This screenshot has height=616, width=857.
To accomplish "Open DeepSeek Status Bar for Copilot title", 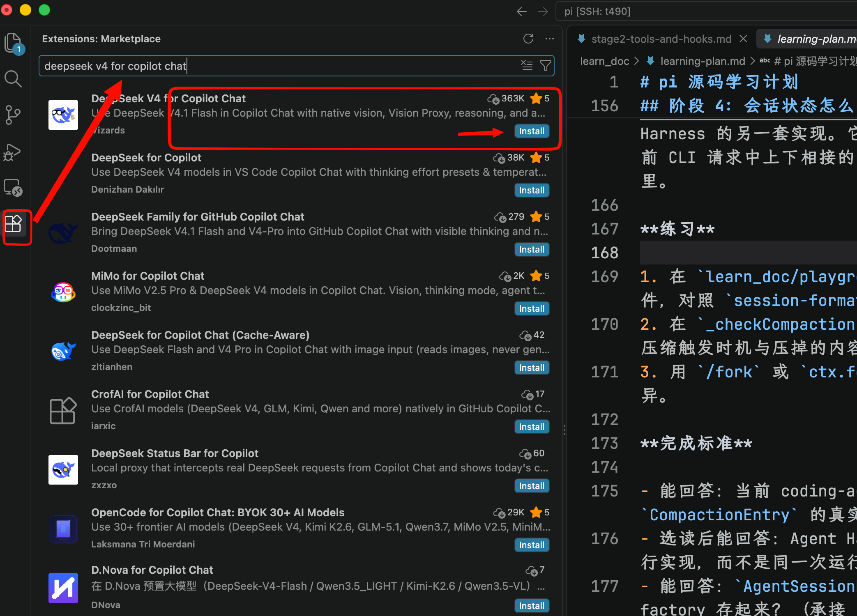I will click(175, 453).
